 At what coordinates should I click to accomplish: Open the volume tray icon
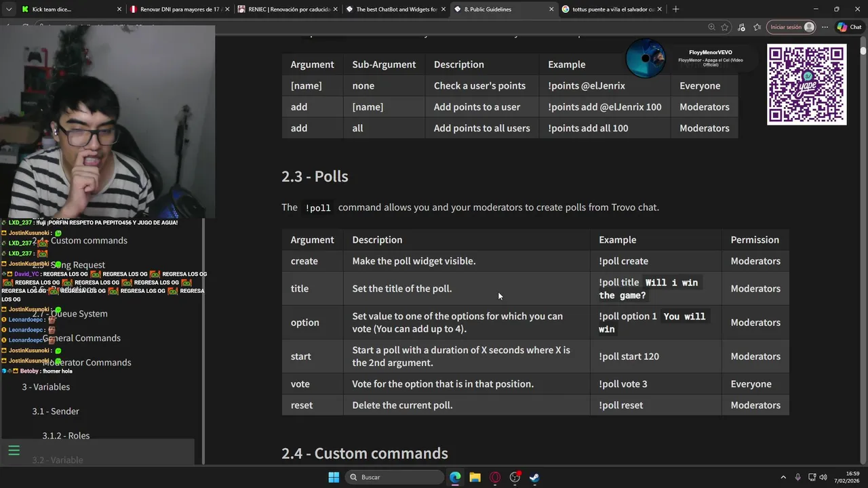pos(823,477)
